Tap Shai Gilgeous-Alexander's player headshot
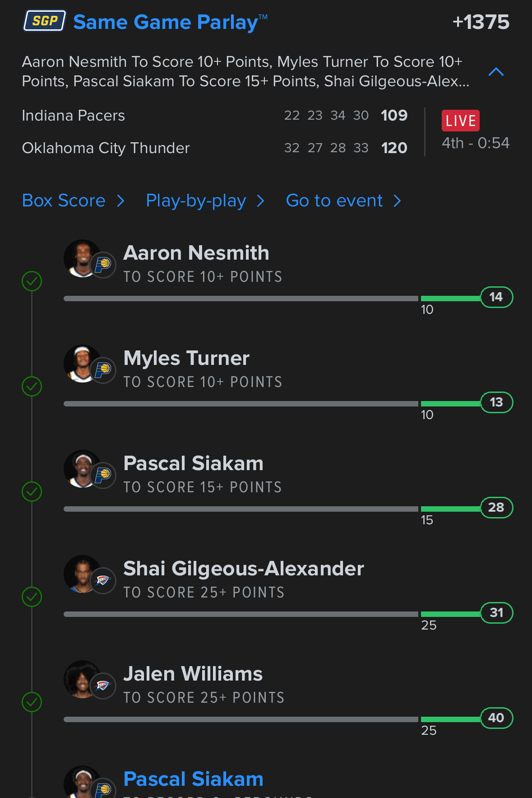Screen dimensions: 532x798 point(82,574)
